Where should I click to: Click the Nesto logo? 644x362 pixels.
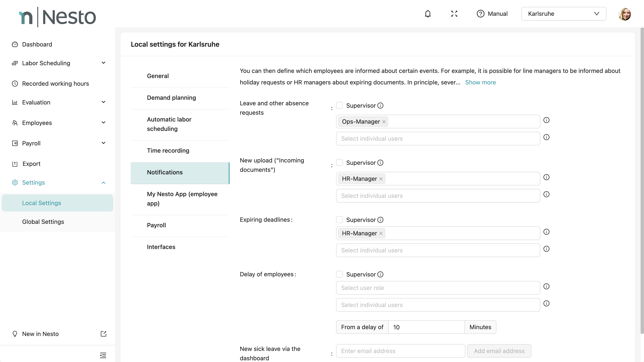[57, 17]
